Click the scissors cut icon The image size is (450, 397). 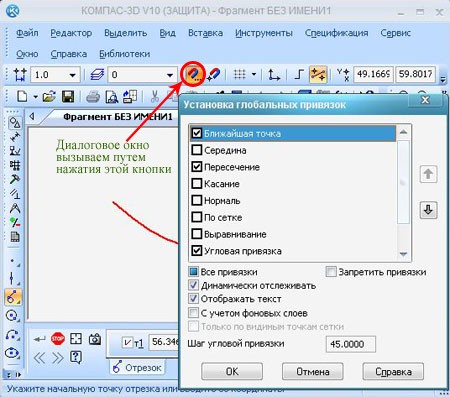click(x=154, y=97)
